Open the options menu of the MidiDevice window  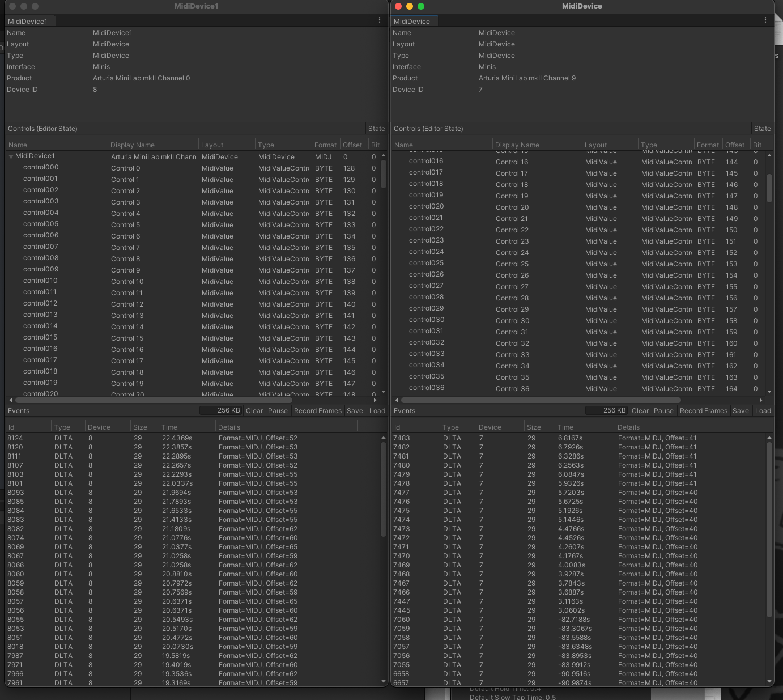pos(765,19)
